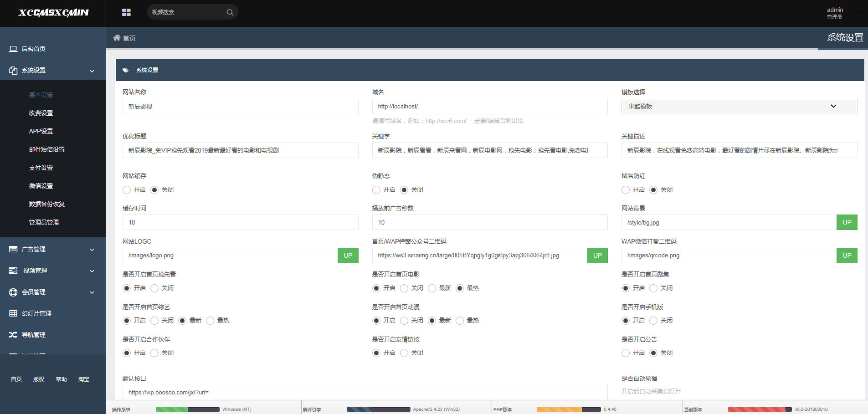Open the 淘宝 footer link
This screenshot has width=868, height=414.
pos(83,379)
